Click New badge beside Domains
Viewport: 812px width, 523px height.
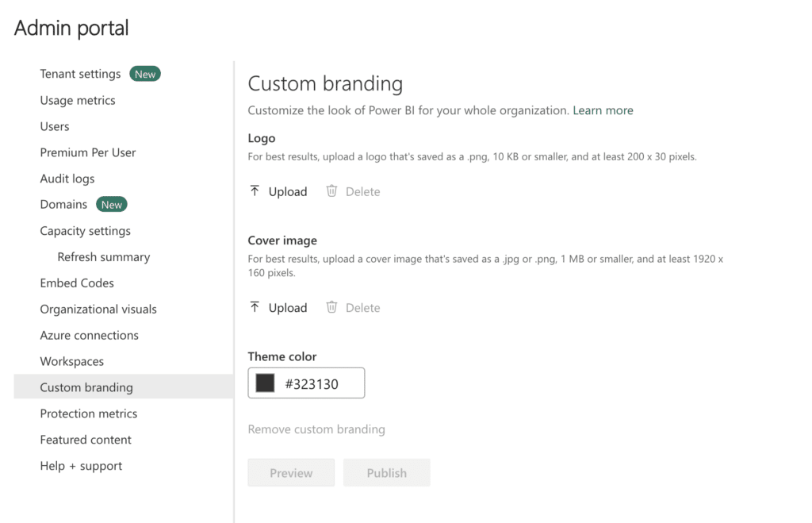tap(111, 205)
